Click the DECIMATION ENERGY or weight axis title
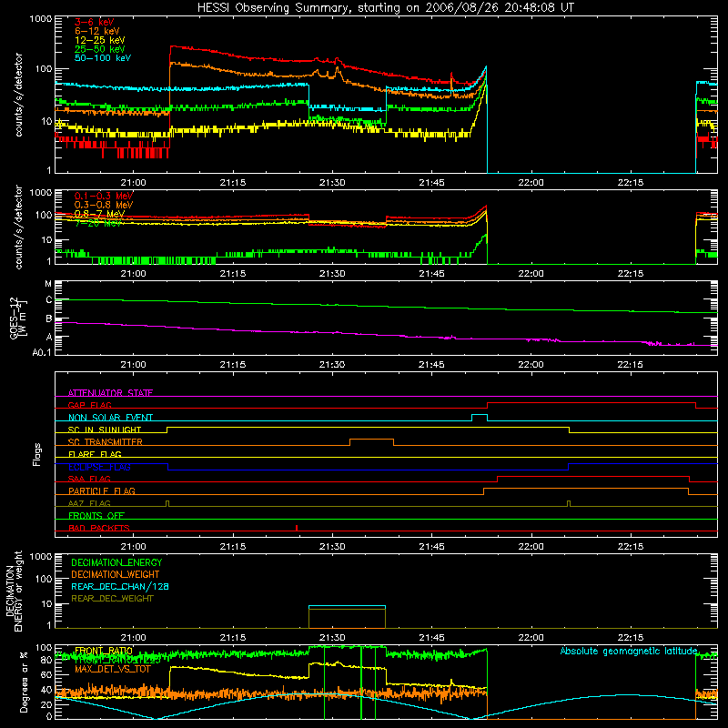This screenshot has width=728, height=728. coord(14,591)
